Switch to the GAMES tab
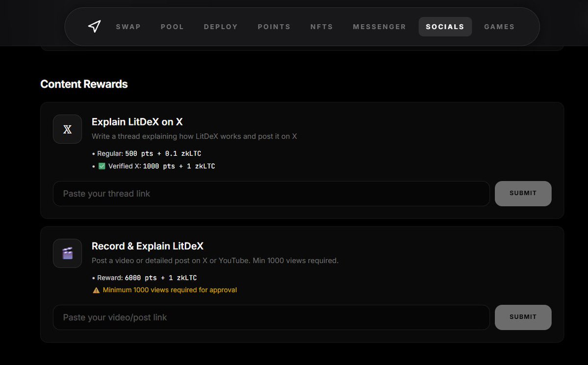Image resolution: width=588 pixels, height=365 pixels. [x=499, y=27]
